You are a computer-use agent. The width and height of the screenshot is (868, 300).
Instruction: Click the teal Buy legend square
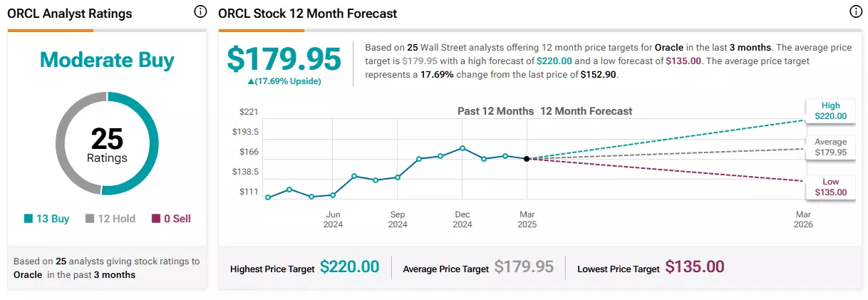coord(28,219)
